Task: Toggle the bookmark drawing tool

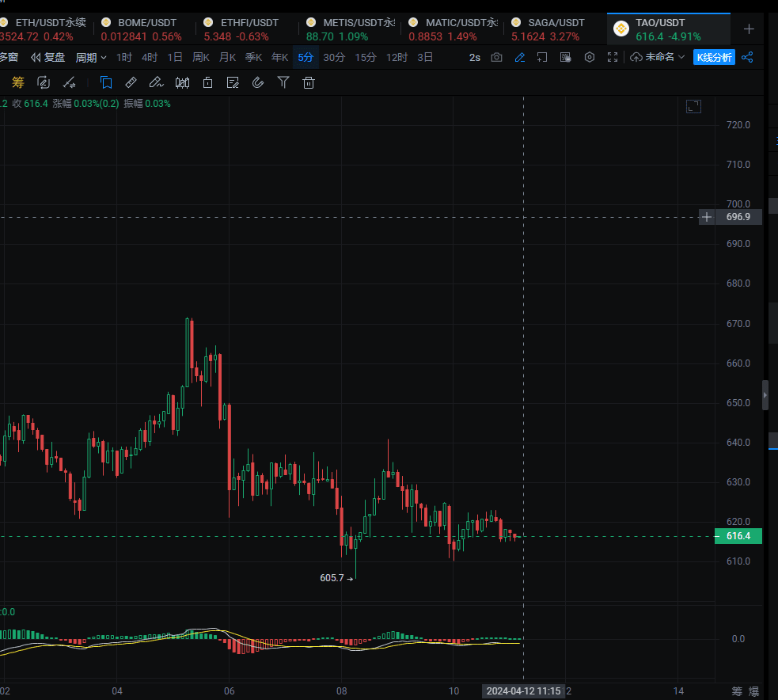Action: click(x=106, y=82)
